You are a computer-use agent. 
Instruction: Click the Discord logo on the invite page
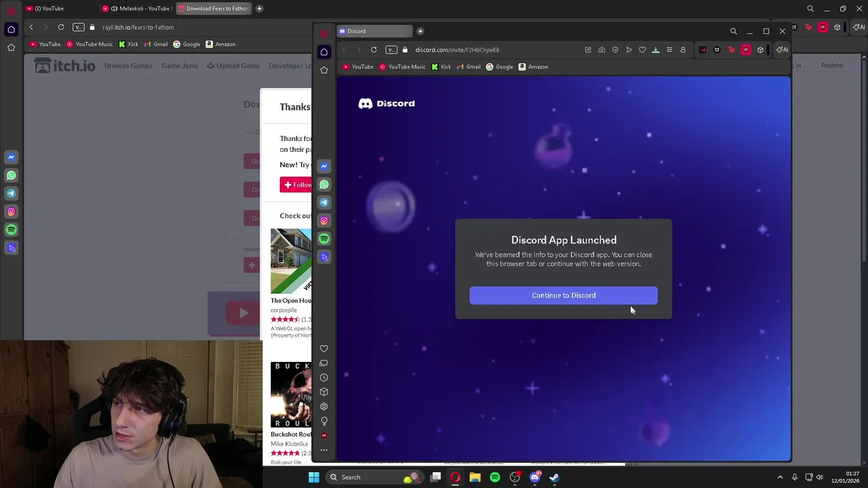point(387,104)
